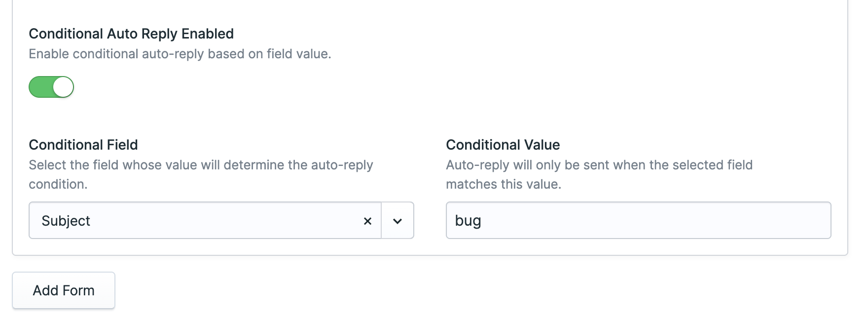Click the Conditional Field label
This screenshot has height=321, width=868.
pyautogui.click(x=83, y=145)
